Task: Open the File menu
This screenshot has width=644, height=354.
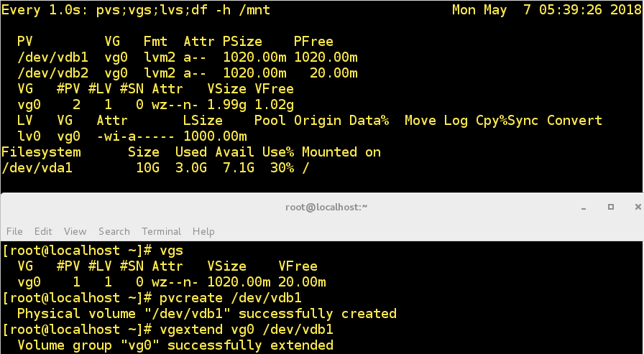Action: tap(14, 231)
